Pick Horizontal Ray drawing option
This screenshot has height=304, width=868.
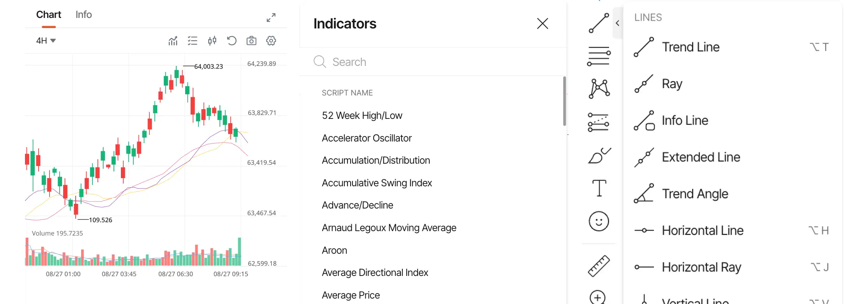tap(701, 267)
